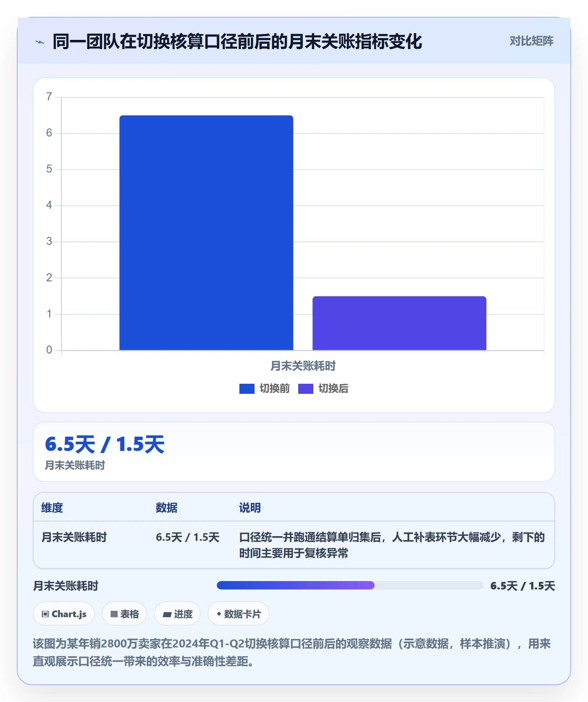Select the 进度 chip
The image size is (588, 702).
[177, 614]
